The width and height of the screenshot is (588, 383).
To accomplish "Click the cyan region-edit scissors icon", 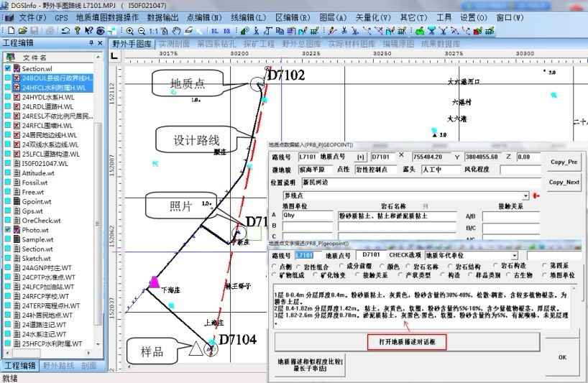I will [x=431, y=31].
